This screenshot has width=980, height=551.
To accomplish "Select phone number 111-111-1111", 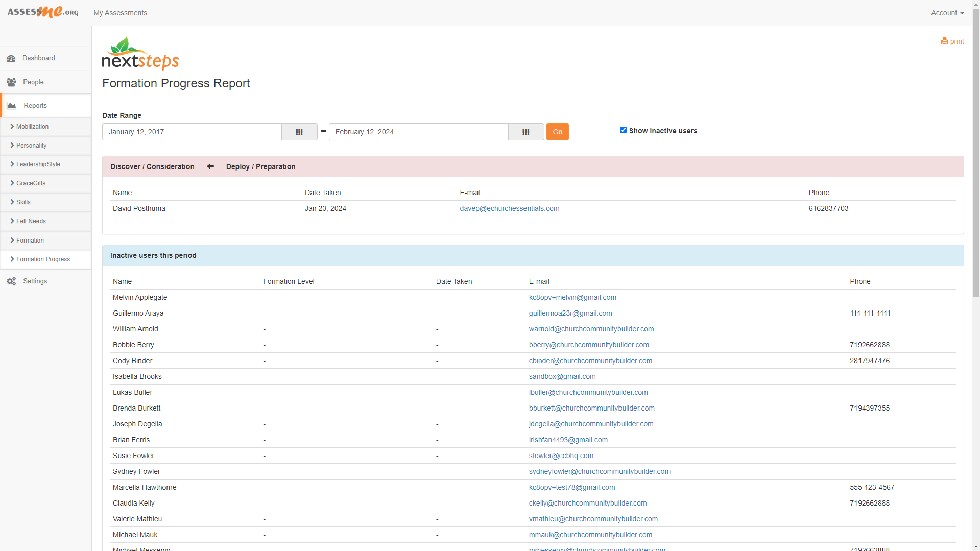I will [870, 313].
